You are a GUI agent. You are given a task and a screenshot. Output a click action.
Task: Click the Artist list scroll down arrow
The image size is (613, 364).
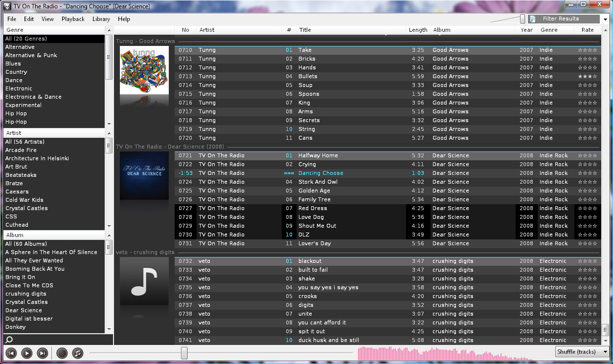109,226
